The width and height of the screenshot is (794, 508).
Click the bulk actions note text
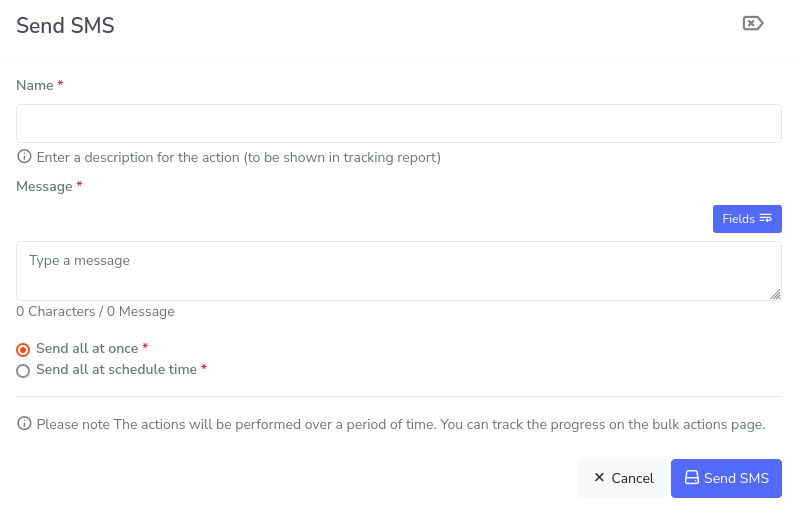(400, 424)
